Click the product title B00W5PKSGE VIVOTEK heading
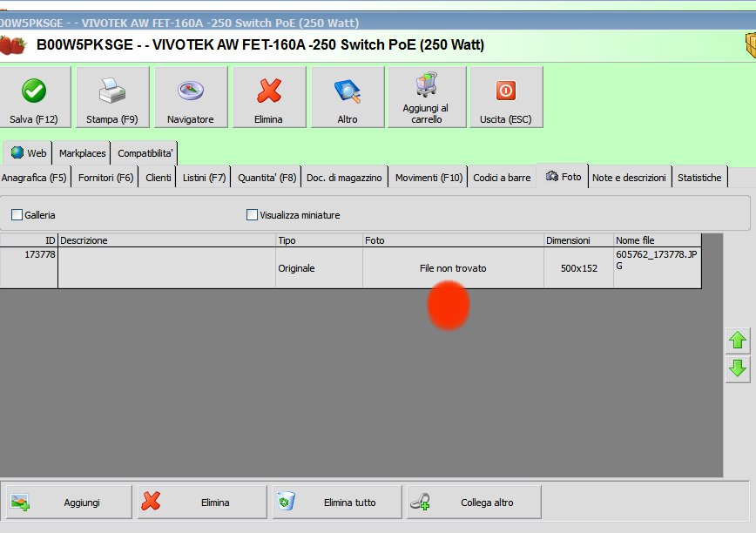This screenshot has height=533, width=756. [x=260, y=44]
